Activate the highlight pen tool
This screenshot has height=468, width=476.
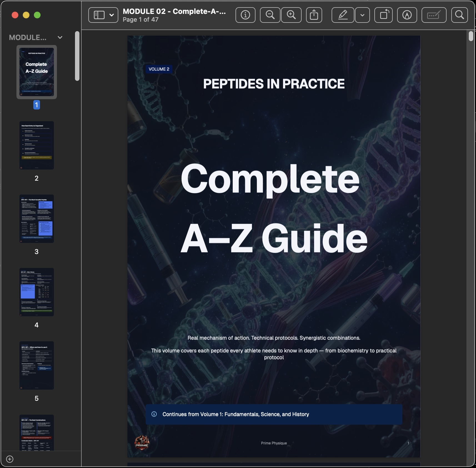[x=343, y=15]
